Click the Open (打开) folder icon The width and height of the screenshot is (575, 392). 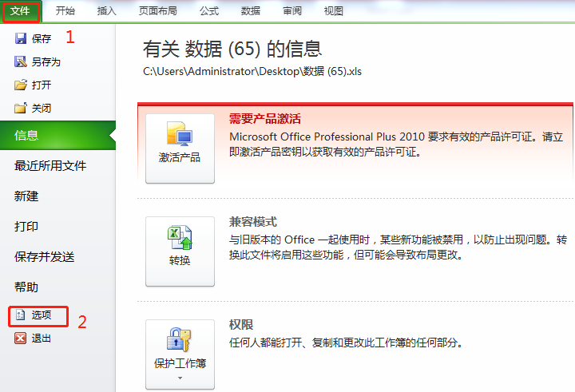click(21, 85)
